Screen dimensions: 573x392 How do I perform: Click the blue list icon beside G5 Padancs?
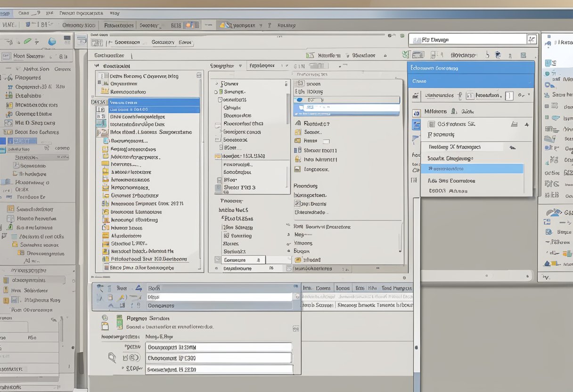pyautogui.click(x=416, y=125)
